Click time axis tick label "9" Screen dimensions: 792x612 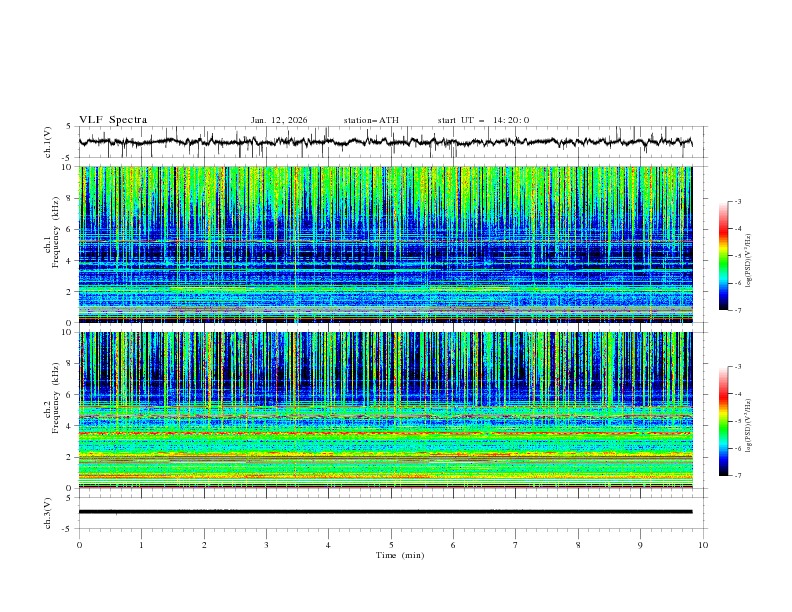pos(640,545)
